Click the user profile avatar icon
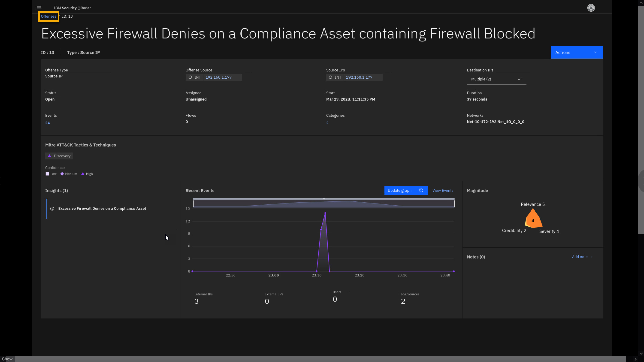The image size is (644, 362). coord(591,8)
